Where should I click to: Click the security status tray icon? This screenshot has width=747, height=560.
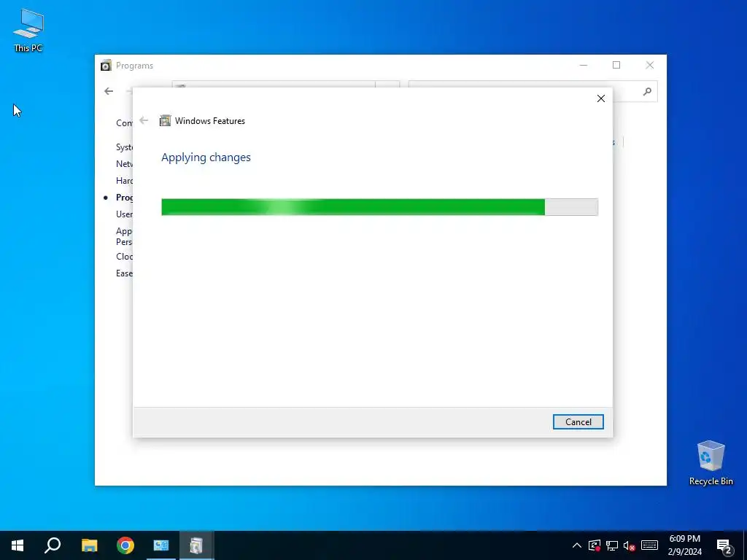[x=594, y=545]
